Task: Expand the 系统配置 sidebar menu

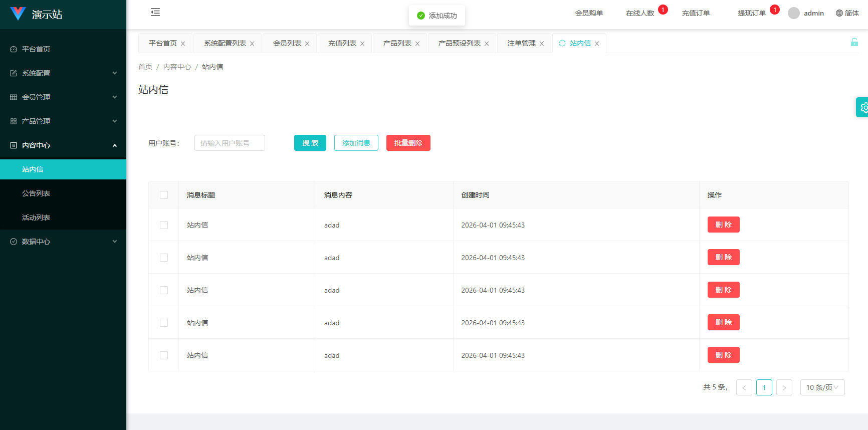Action: [x=63, y=73]
